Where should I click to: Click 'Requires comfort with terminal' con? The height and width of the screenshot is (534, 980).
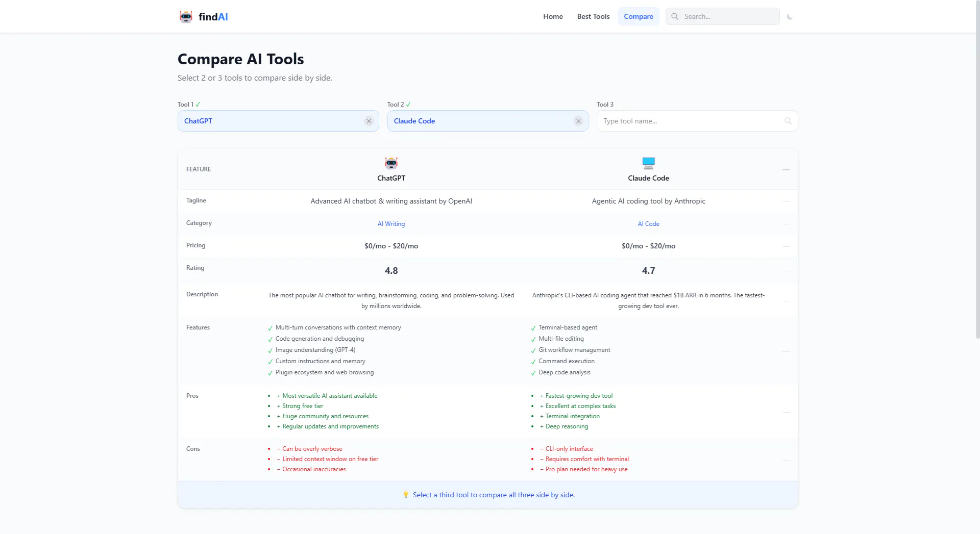tap(587, 459)
